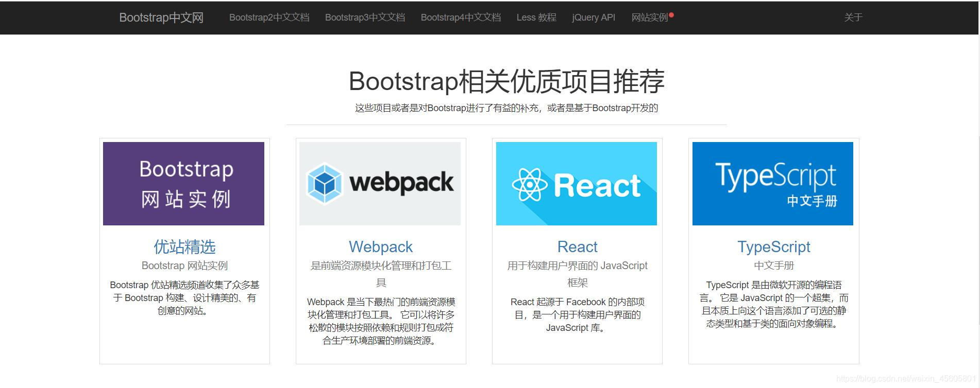
Task: Open Bootstrap3中文文档 in the navbar
Action: click(365, 17)
